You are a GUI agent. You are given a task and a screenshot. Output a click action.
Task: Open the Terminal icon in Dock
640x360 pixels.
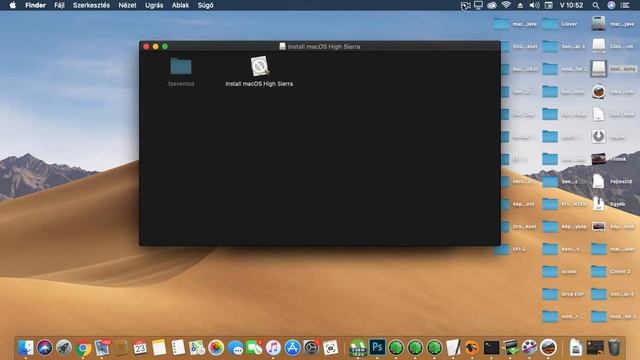pyautogui.click(x=491, y=347)
